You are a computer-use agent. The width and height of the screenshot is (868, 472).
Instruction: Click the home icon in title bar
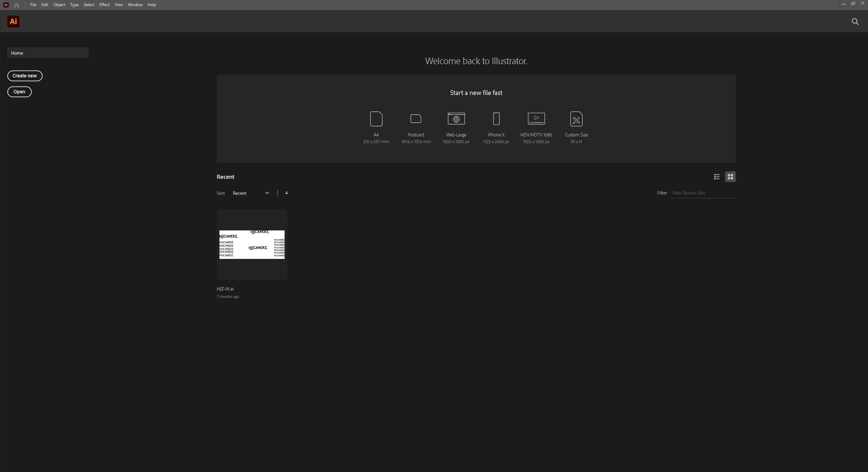click(x=16, y=5)
